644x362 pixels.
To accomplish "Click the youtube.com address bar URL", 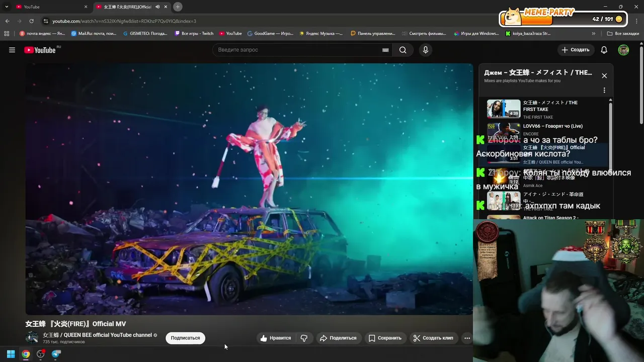I will pyautogui.click(x=124, y=21).
